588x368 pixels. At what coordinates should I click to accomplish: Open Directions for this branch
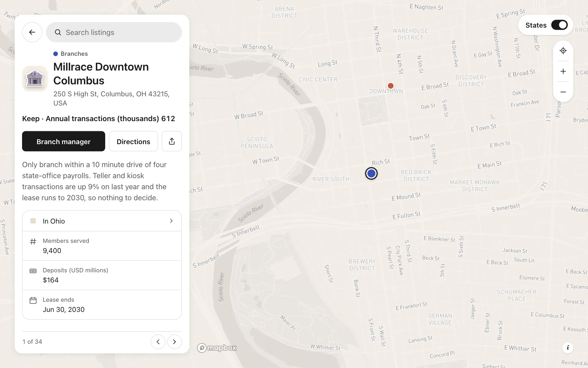click(x=134, y=141)
